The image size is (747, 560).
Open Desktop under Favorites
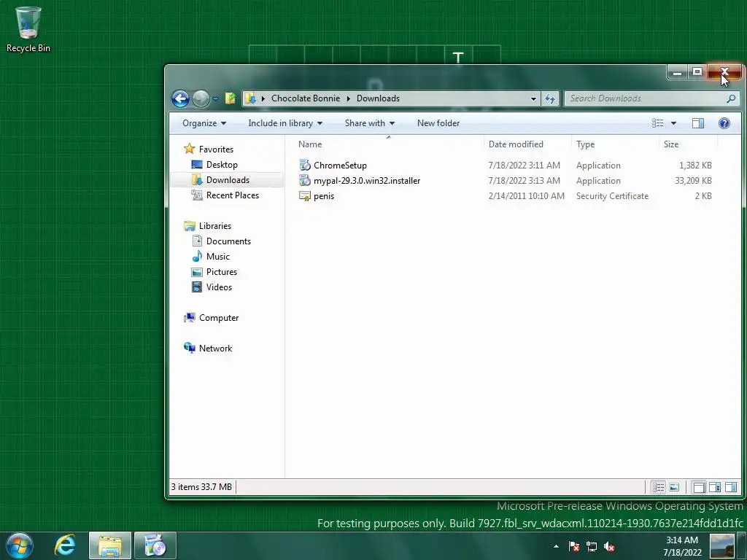click(x=222, y=164)
